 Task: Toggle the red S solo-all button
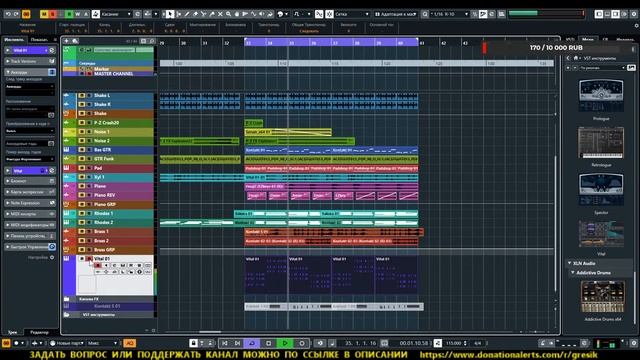coord(52,14)
